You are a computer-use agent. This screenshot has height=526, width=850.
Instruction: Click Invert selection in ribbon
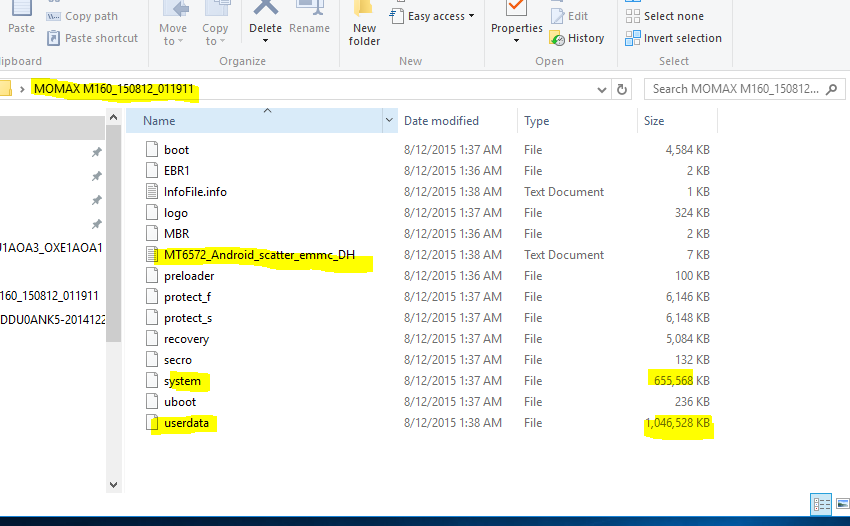[674, 38]
